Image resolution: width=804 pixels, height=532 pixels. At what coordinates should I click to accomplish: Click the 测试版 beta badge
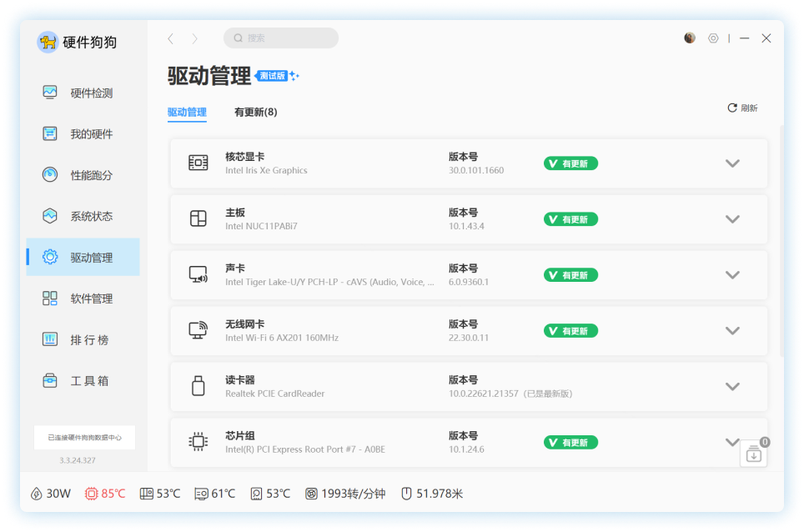tap(272, 76)
